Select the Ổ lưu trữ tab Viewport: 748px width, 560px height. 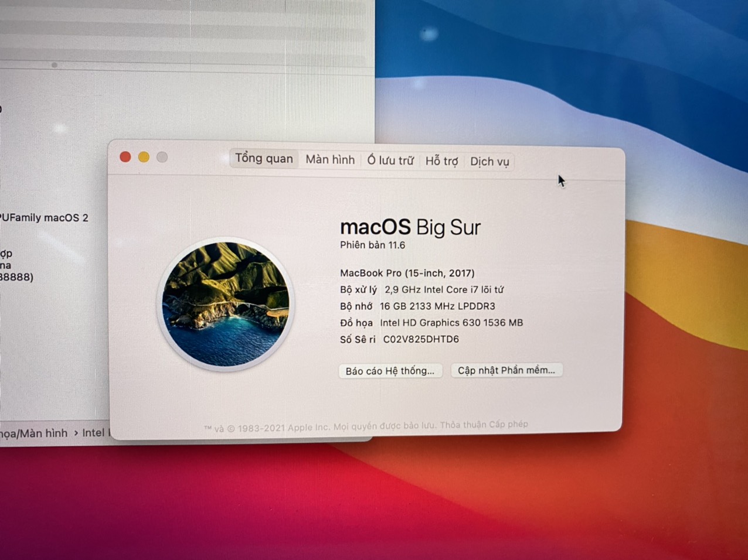tap(390, 161)
